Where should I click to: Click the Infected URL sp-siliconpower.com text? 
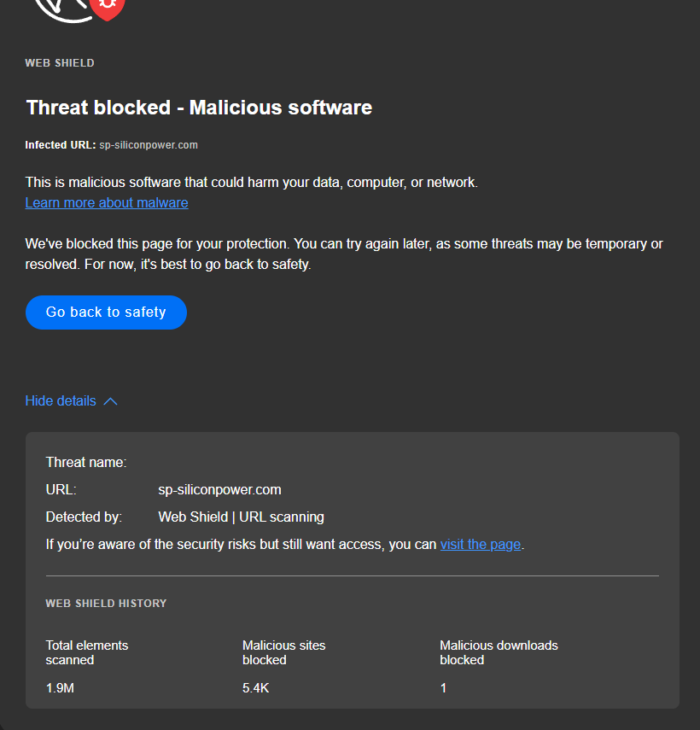click(112, 145)
